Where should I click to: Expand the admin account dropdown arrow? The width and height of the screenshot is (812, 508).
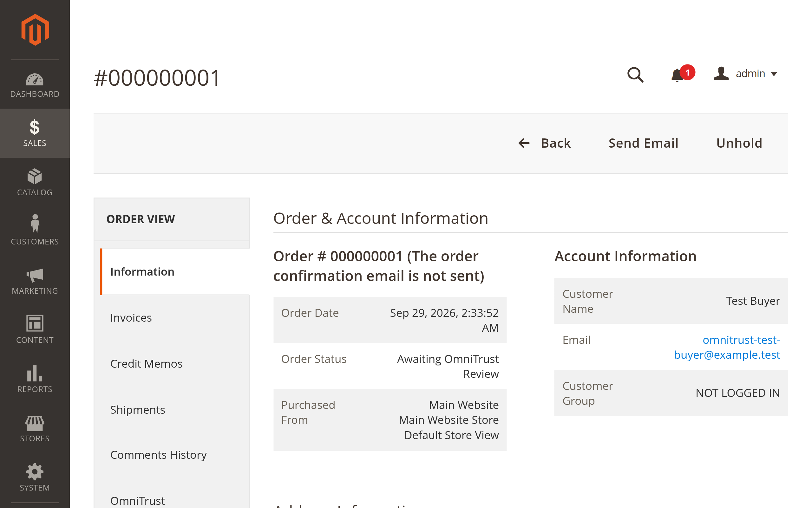[774, 74]
